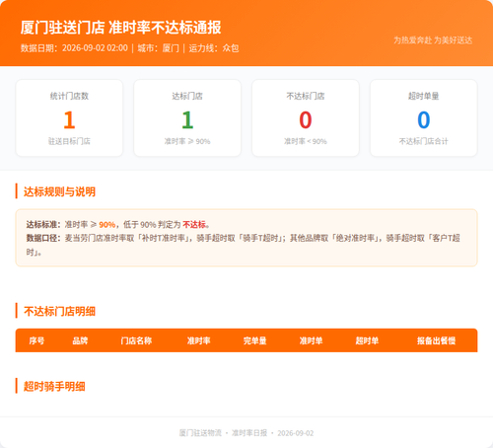Click the 序号 column header
This screenshot has height=448, width=493.
tap(36, 340)
